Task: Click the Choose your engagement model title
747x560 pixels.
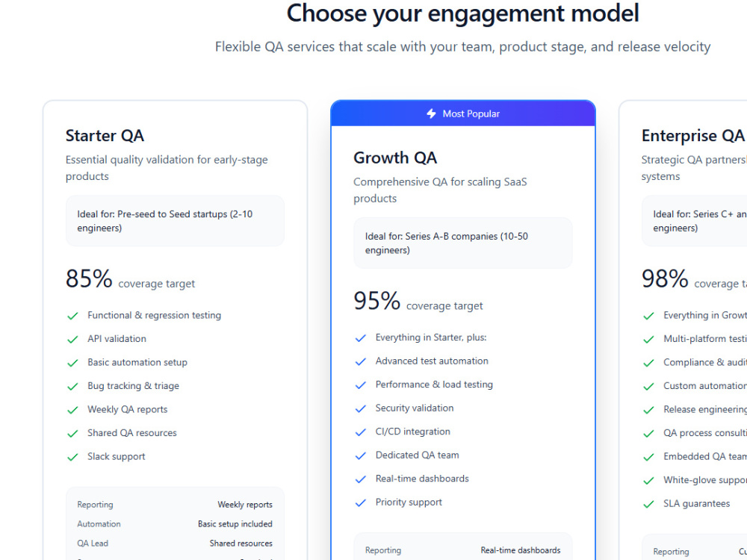Action: click(462, 13)
